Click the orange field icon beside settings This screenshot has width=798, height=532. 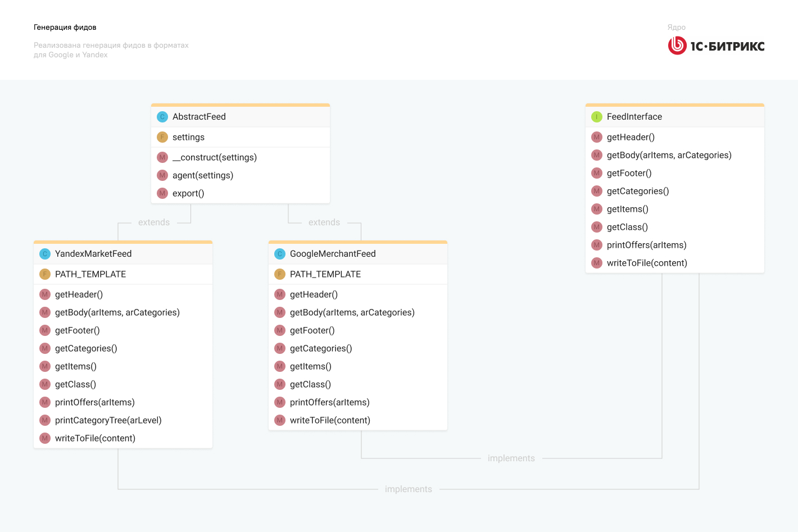pos(162,137)
